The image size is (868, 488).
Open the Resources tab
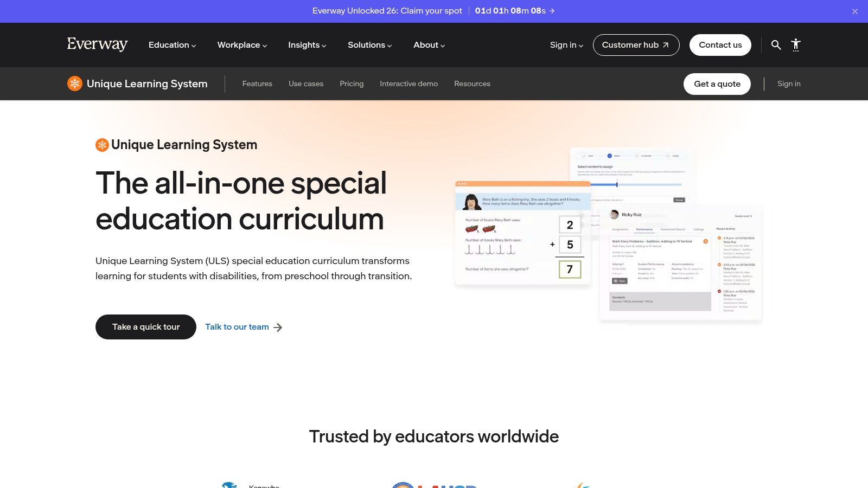click(472, 84)
